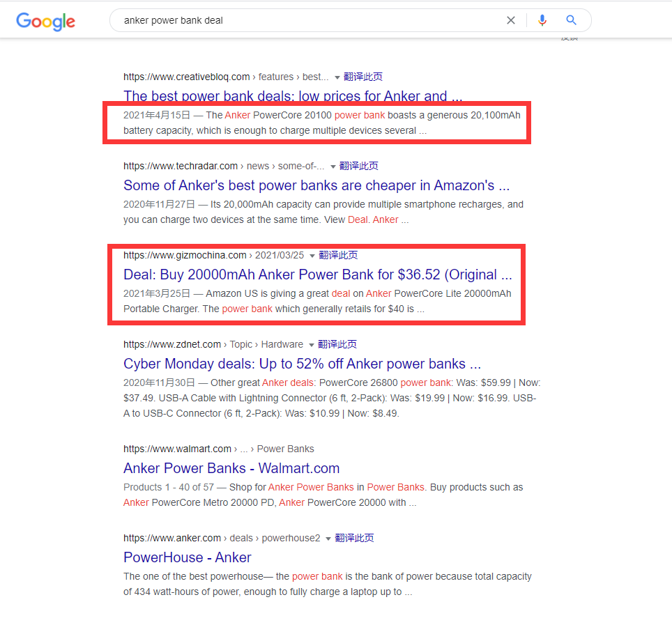
Task: Open dropdown arrow beside anker.com URL
Action: [329, 539]
